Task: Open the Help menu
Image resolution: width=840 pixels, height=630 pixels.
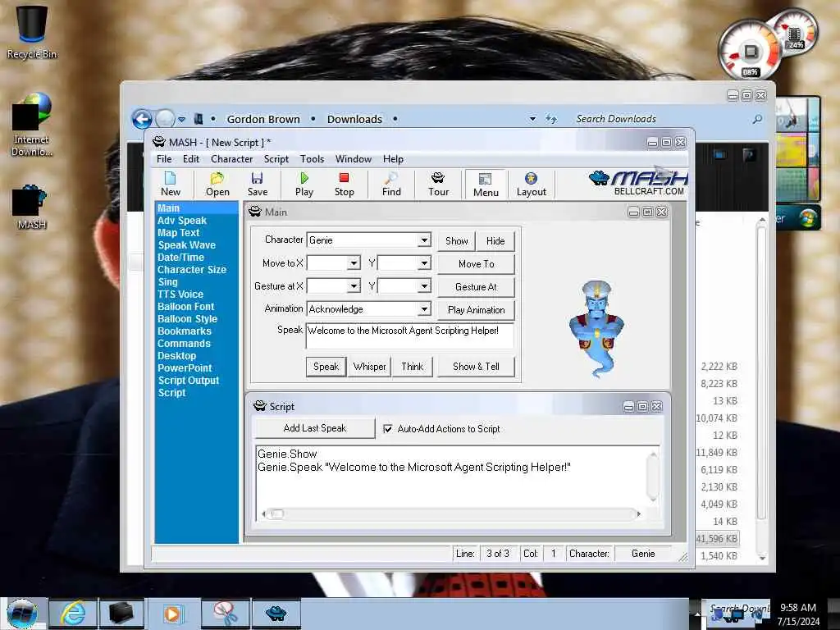Action: (x=393, y=159)
